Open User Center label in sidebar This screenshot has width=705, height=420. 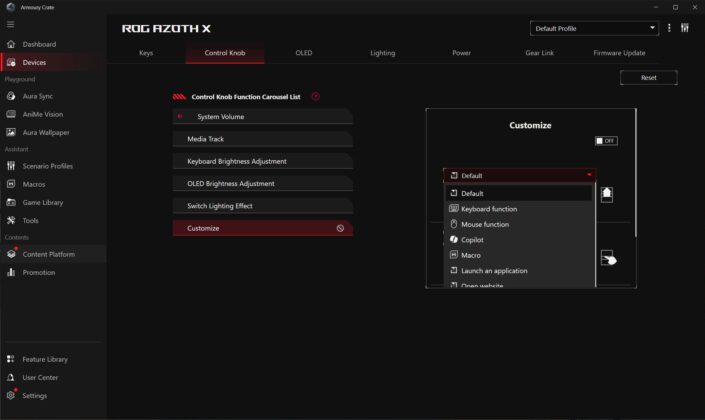coord(40,377)
